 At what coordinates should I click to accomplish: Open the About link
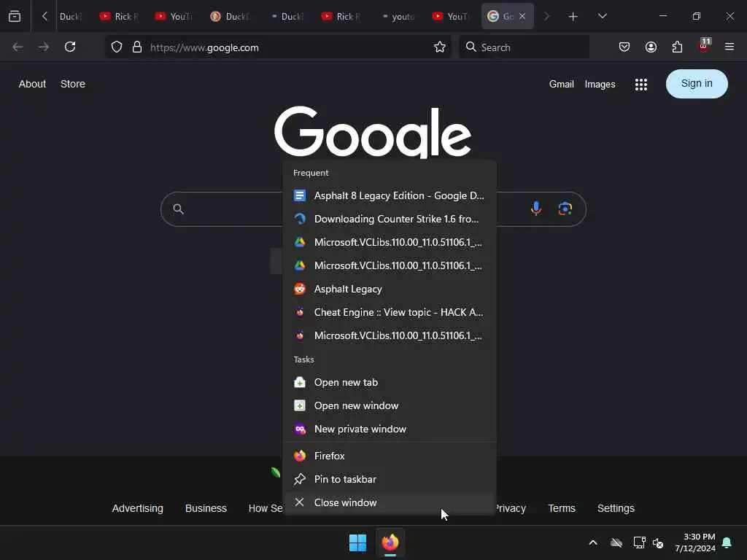click(32, 84)
